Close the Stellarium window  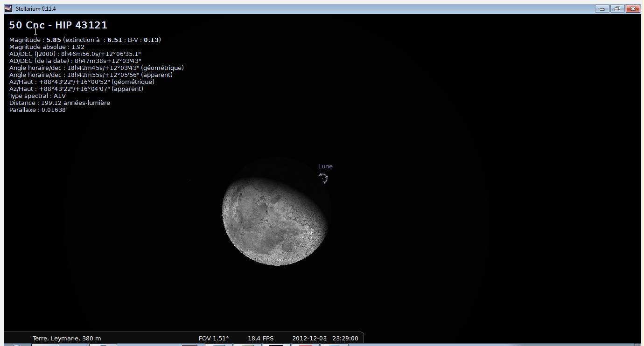[x=632, y=9]
